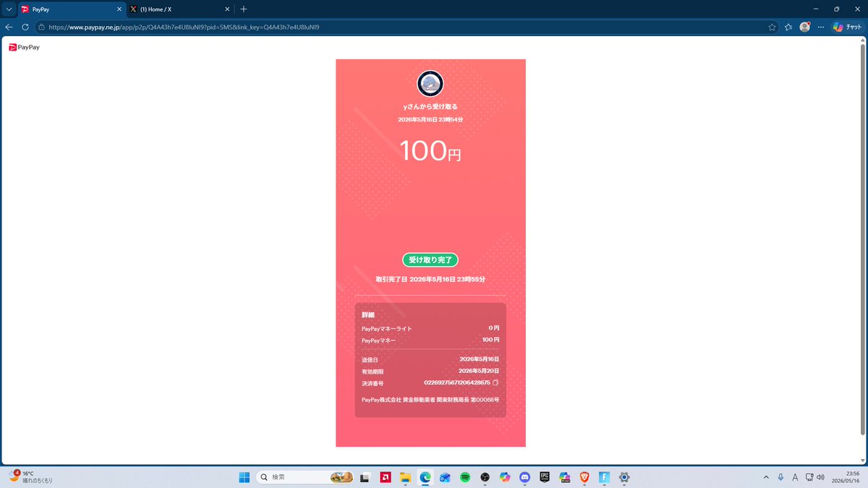Open Task View on the taskbar
This screenshot has height=488, width=868.
tap(366, 477)
